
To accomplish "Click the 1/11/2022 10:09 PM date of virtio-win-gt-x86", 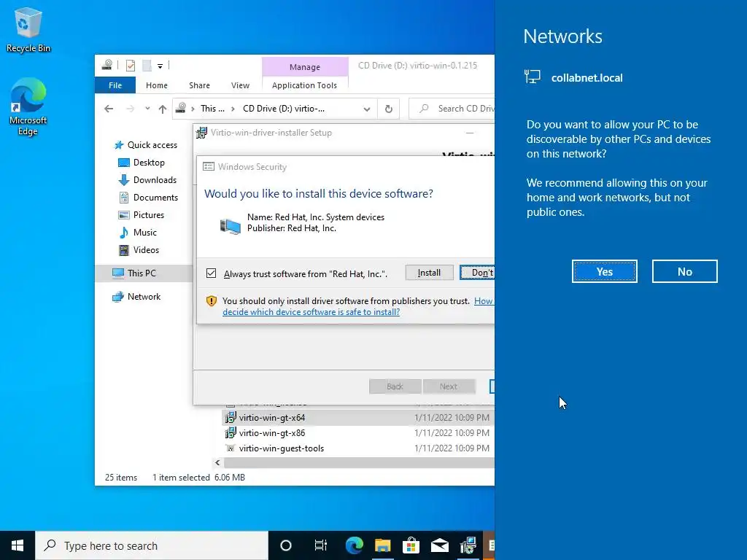I will click(x=452, y=433).
